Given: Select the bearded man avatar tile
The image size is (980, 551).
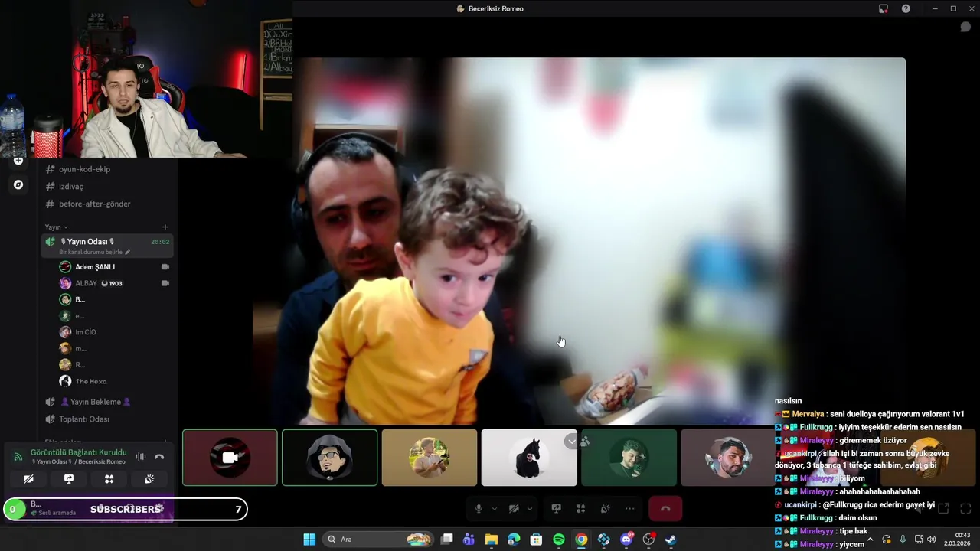Looking at the screenshot, I should click(x=728, y=458).
